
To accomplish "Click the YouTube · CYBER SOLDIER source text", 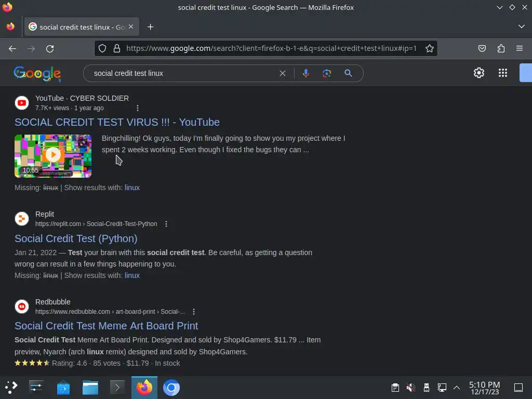I will 82,98.
